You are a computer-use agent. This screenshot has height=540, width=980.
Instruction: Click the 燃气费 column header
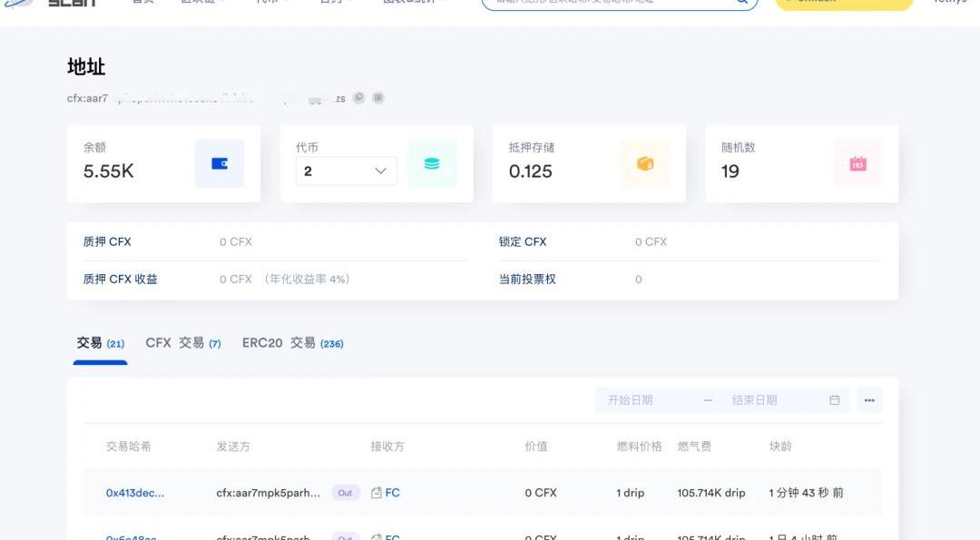tap(694, 447)
